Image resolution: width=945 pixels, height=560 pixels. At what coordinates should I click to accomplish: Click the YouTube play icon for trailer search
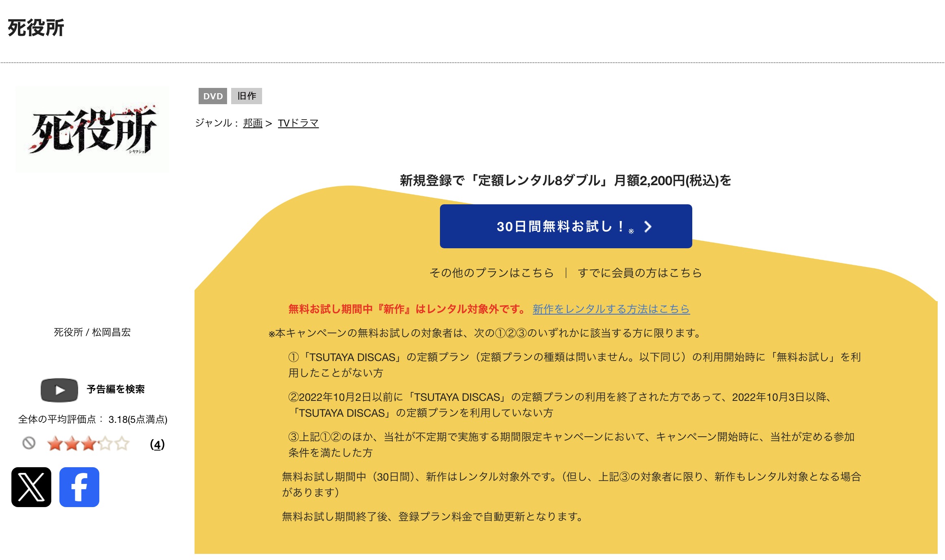(59, 390)
